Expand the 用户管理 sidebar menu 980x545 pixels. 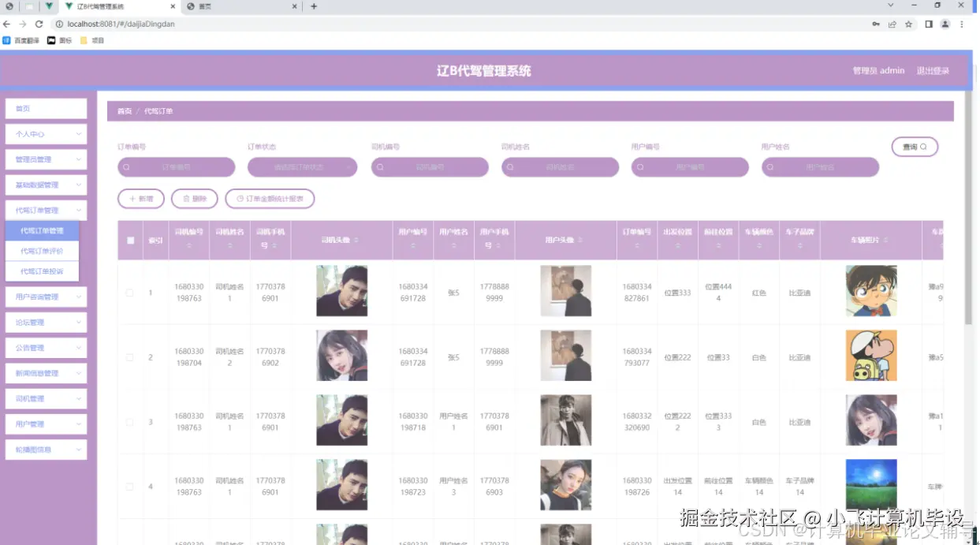[x=46, y=424]
